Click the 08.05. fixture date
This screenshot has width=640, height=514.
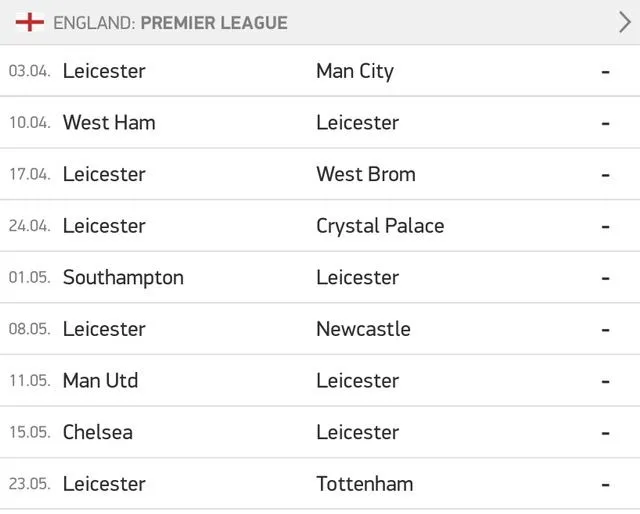coord(29,329)
